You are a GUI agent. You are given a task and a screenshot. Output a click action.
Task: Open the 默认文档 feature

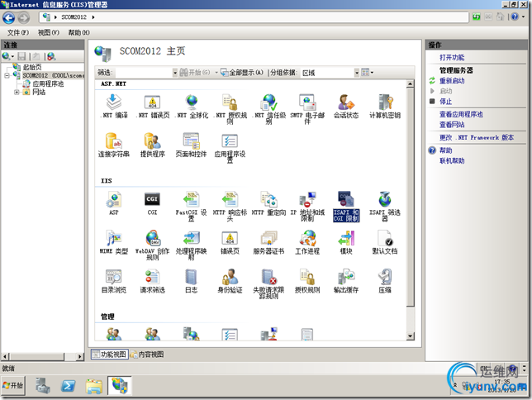[385, 242]
